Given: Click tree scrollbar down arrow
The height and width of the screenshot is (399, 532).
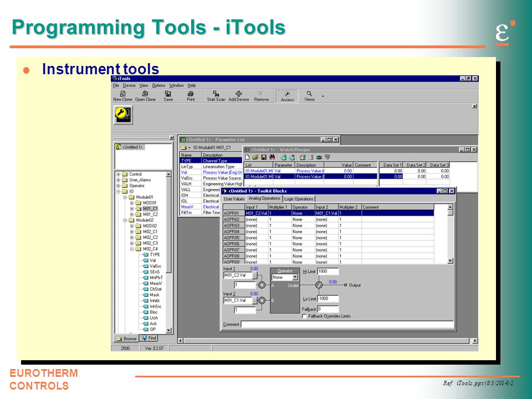Looking at the screenshot, I should point(168,330).
